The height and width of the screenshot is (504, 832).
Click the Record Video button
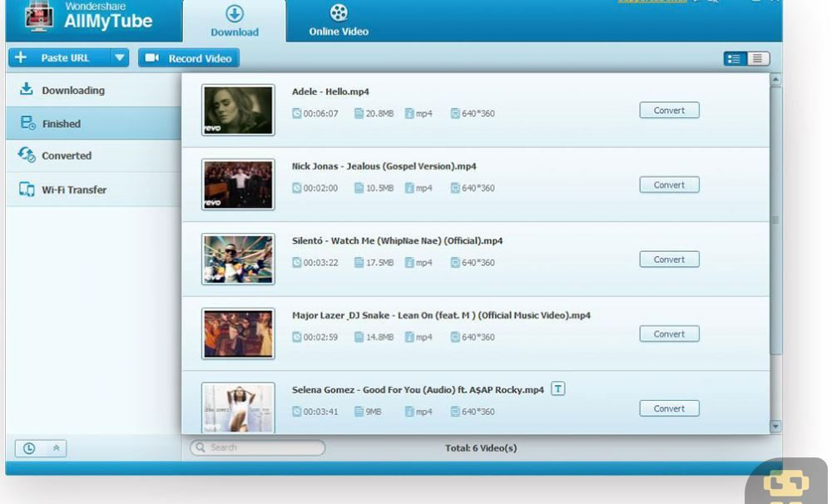(189, 58)
